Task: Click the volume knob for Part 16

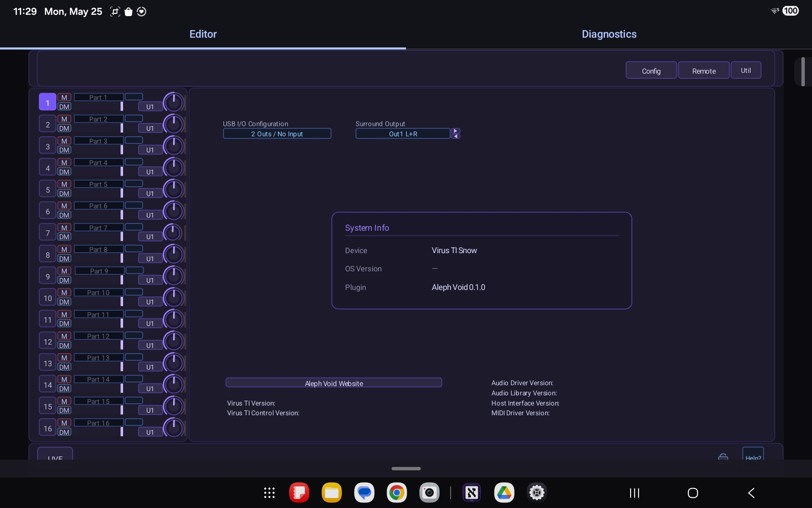Action: tap(173, 428)
